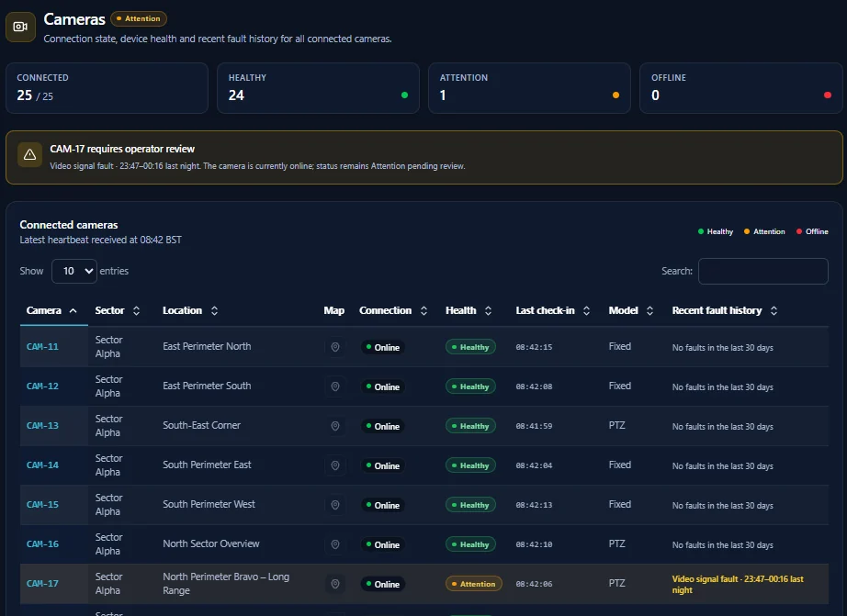Image resolution: width=847 pixels, height=616 pixels.
Task: Open the CAM-12 camera link
Action: (42, 386)
